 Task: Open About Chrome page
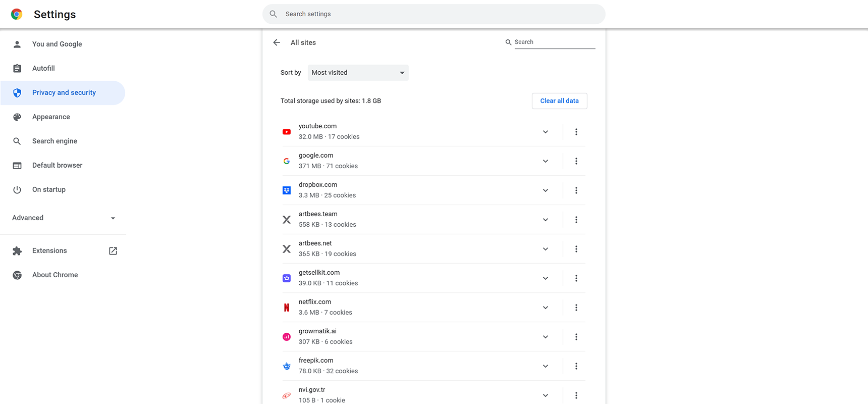click(63, 275)
